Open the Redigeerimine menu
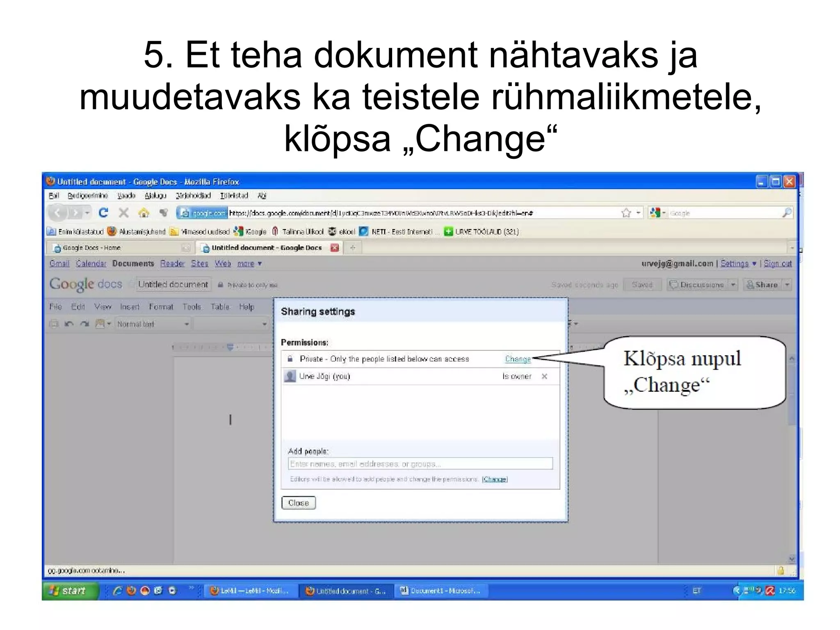The image size is (840, 630). [x=88, y=196]
